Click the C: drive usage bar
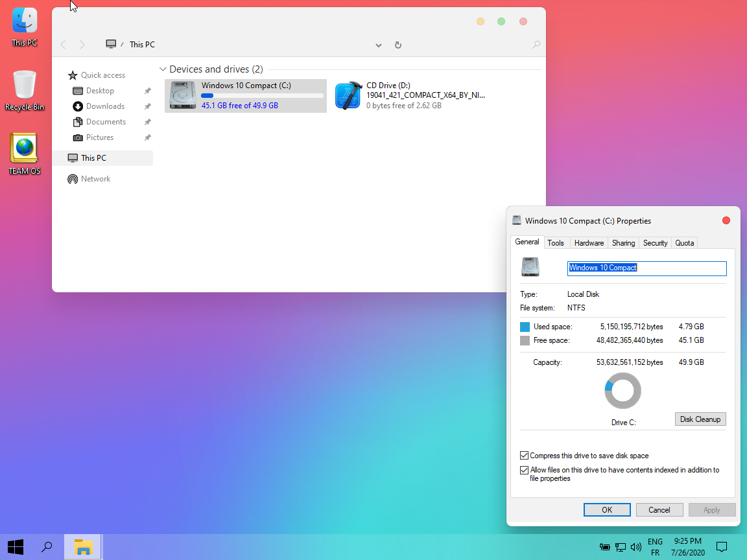The width and height of the screenshot is (747, 560). point(262,96)
